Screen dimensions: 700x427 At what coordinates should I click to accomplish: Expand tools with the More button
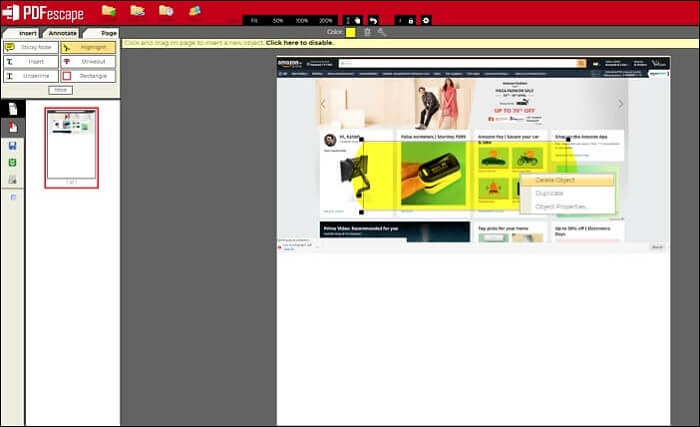click(59, 89)
